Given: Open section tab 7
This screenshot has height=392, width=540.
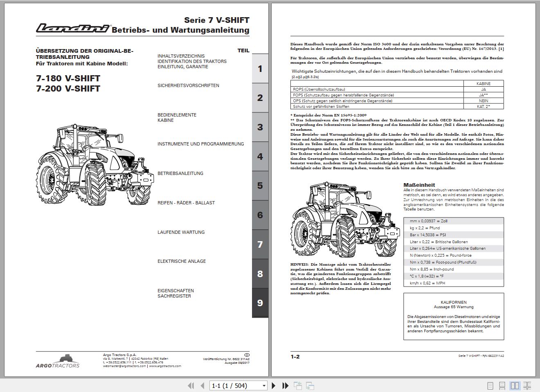Looking at the screenshot, I should tap(260, 244).
